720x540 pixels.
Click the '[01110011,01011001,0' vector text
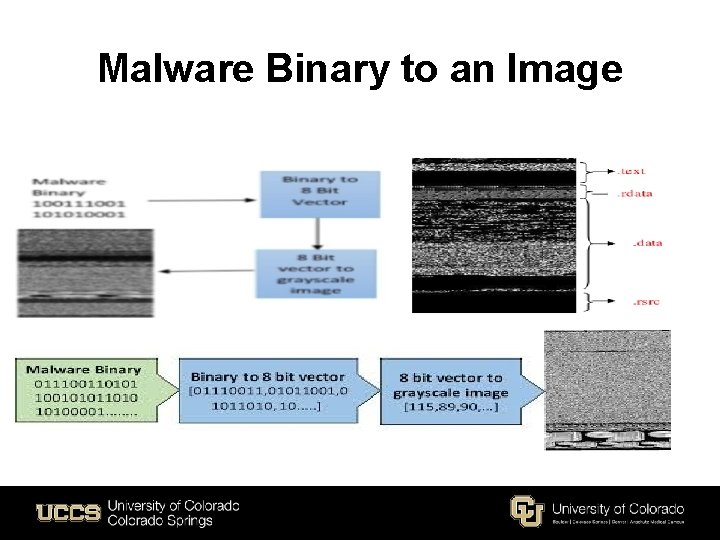pos(268,391)
